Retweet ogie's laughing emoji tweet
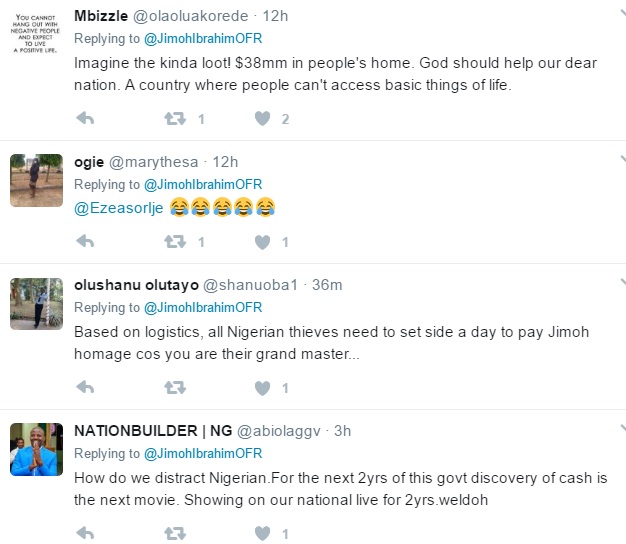 (x=174, y=242)
